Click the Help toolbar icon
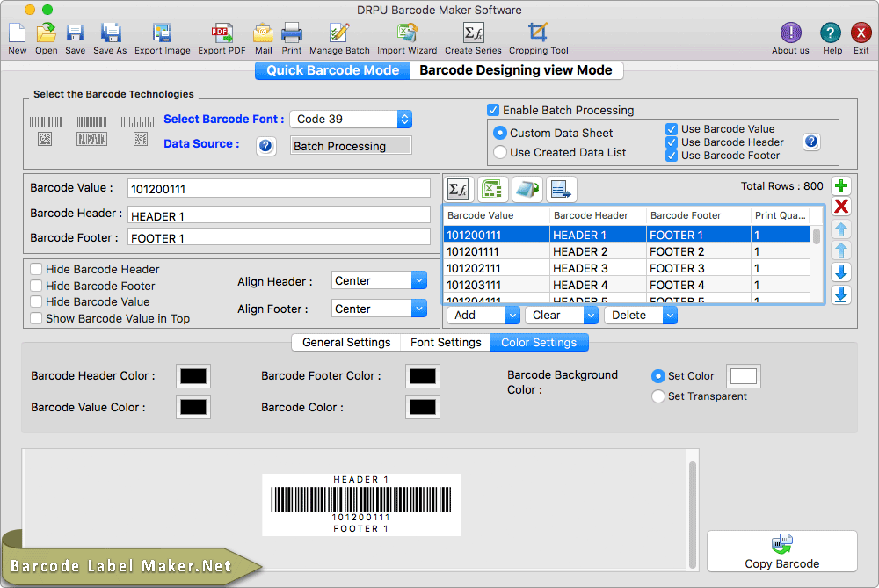 tap(831, 33)
